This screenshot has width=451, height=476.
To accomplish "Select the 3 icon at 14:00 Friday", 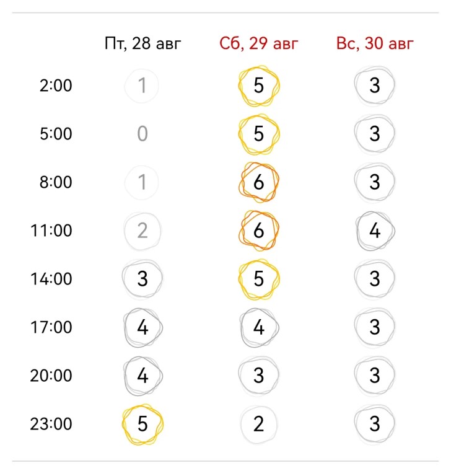I will coord(142,279).
